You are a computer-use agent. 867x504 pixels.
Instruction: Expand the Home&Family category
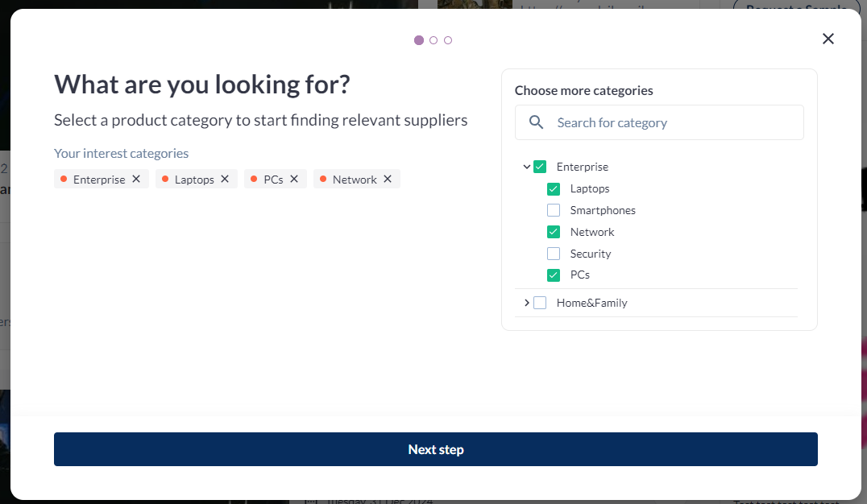pos(526,303)
